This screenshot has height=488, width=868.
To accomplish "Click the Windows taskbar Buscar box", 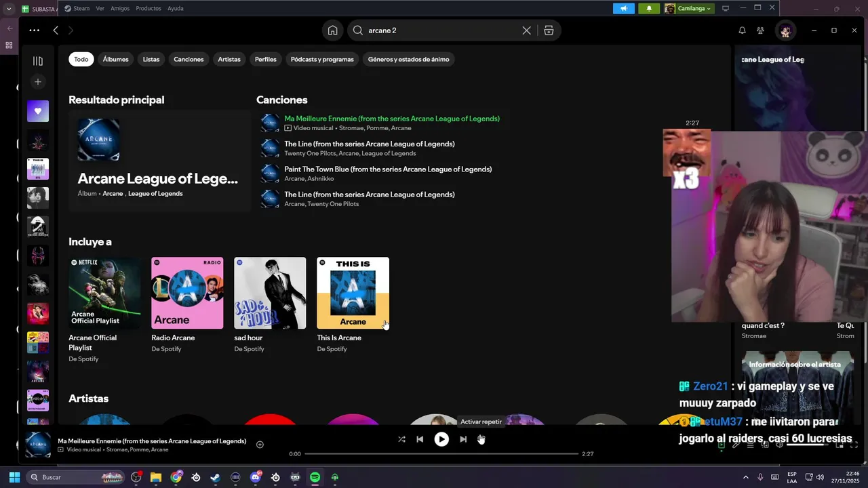I will pyautogui.click(x=75, y=477).
